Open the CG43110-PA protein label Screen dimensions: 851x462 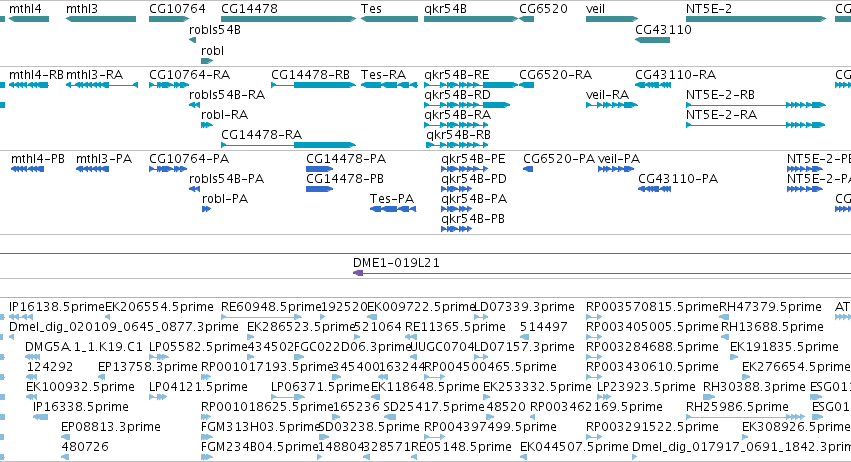678,179
